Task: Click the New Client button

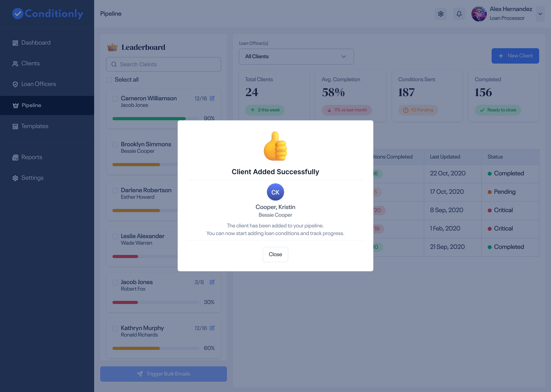Action: (515, 56)
